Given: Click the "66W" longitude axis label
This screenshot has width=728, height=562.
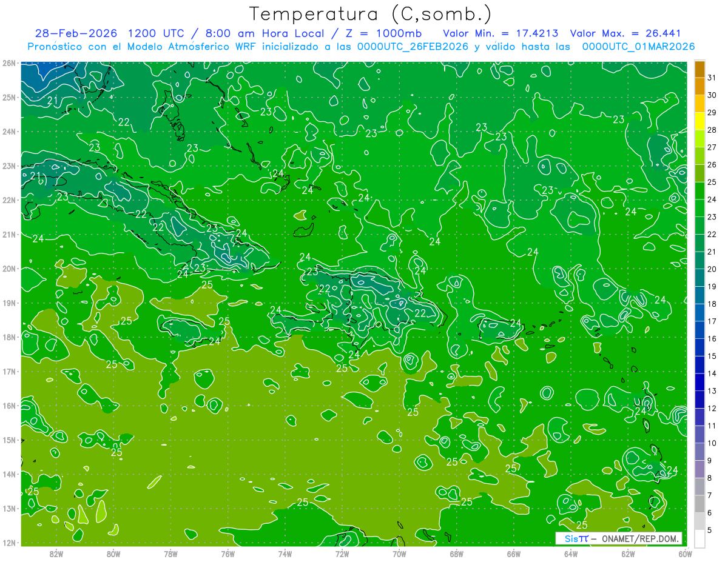Looking at the screenshot, I should [x=514, y=553].
